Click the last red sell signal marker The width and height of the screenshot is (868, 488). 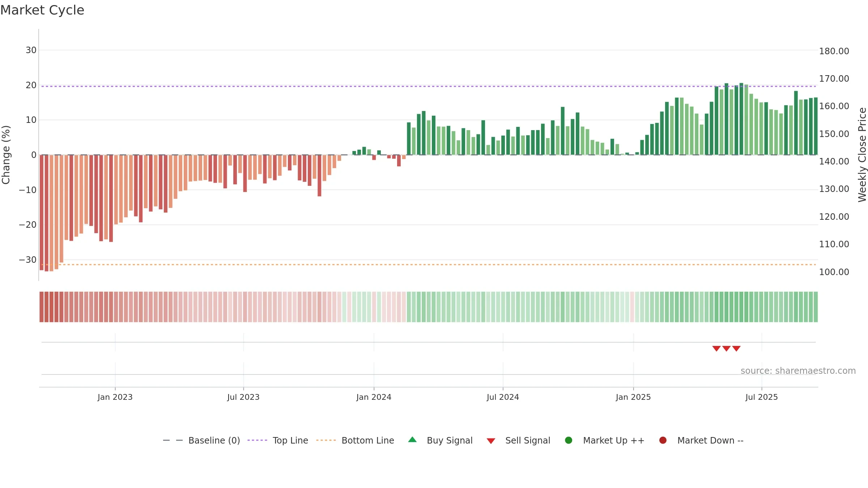[x=736, y=348]
